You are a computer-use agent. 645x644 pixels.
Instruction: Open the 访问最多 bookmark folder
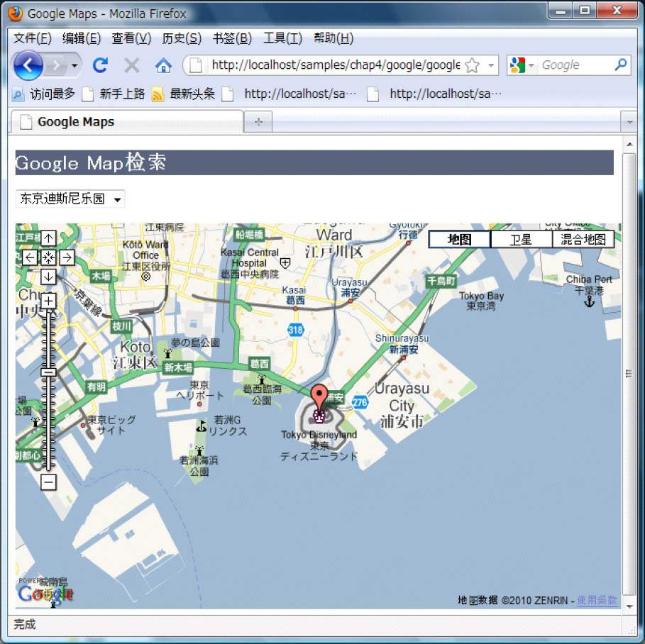(x=43, y=94)
